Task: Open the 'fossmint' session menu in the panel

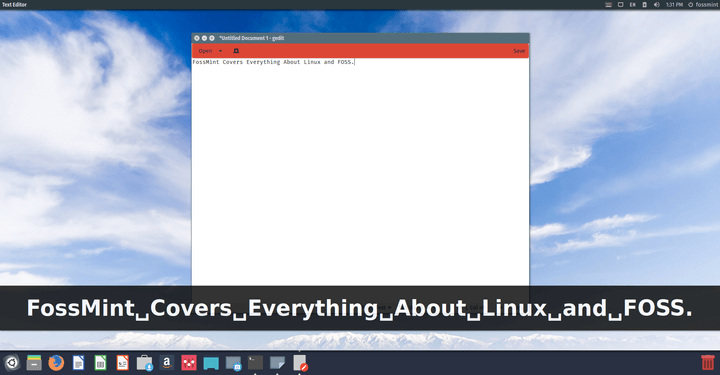Action: [703, 5]
